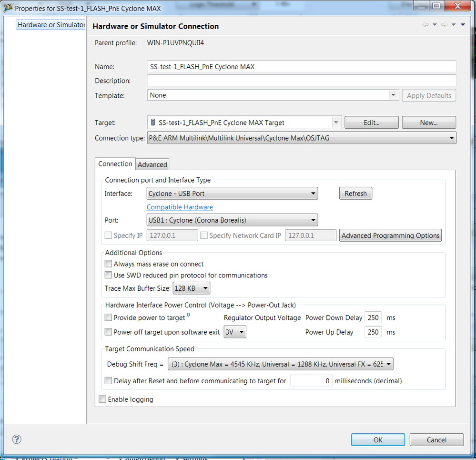Click Advanced Programming Options button

tap(390, 235)
